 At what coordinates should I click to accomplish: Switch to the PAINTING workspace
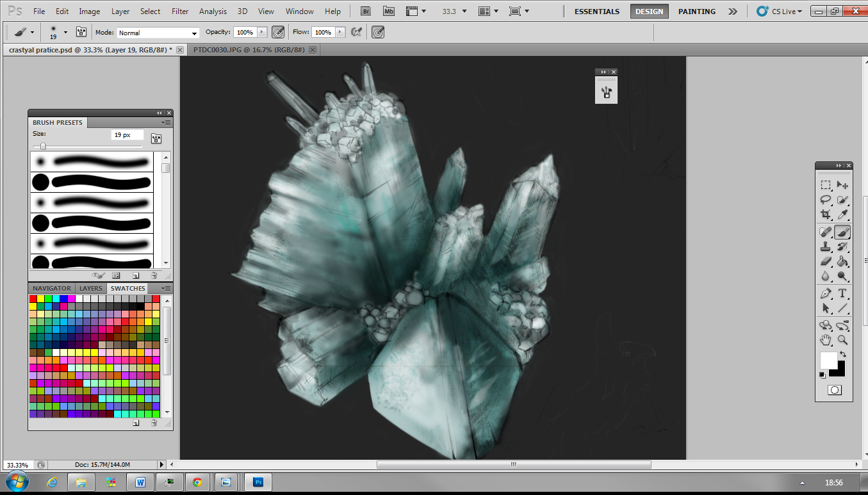click(696, 12)
